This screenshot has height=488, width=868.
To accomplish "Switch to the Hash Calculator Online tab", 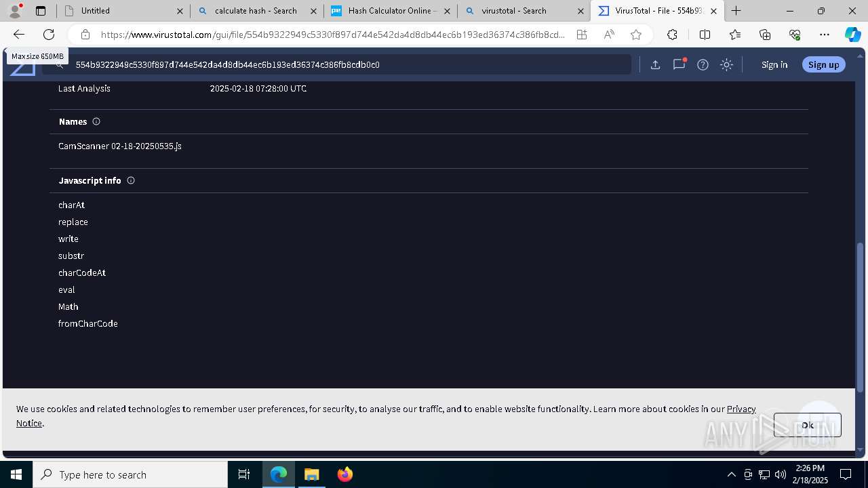I will click(389, 11).
